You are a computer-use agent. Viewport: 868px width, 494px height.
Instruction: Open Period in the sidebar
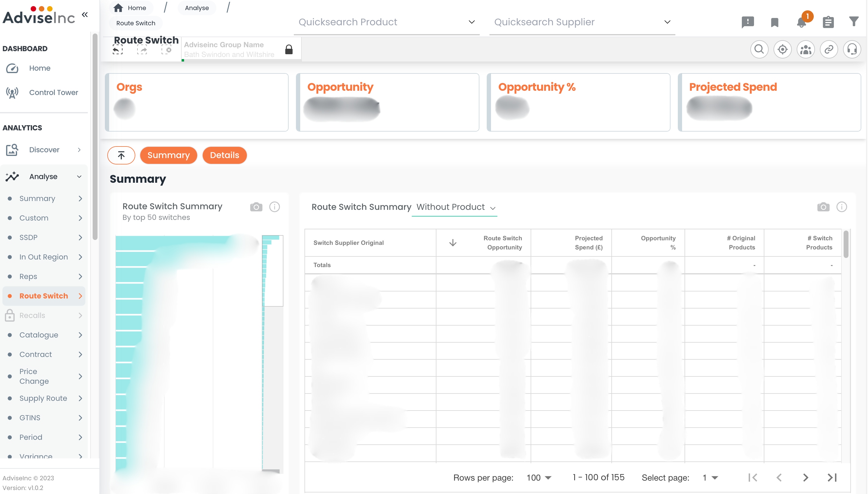[44, 438]
